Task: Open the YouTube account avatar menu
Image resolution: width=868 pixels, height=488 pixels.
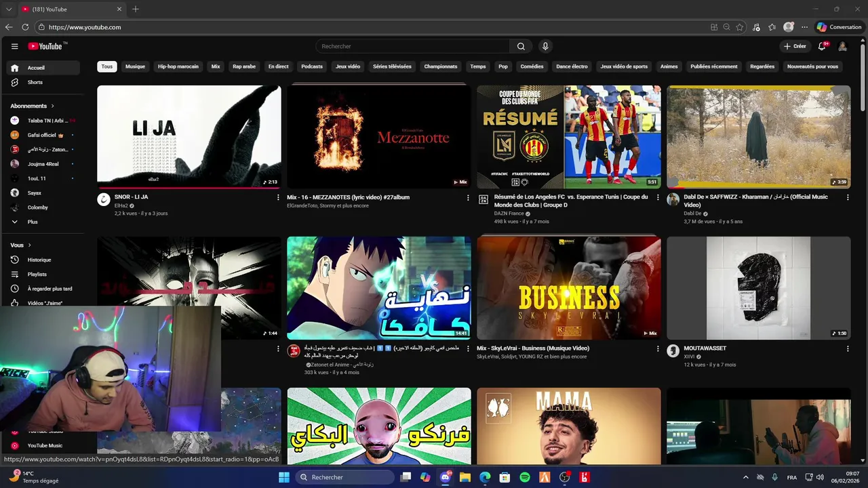Action: click(x=842, y=46)
